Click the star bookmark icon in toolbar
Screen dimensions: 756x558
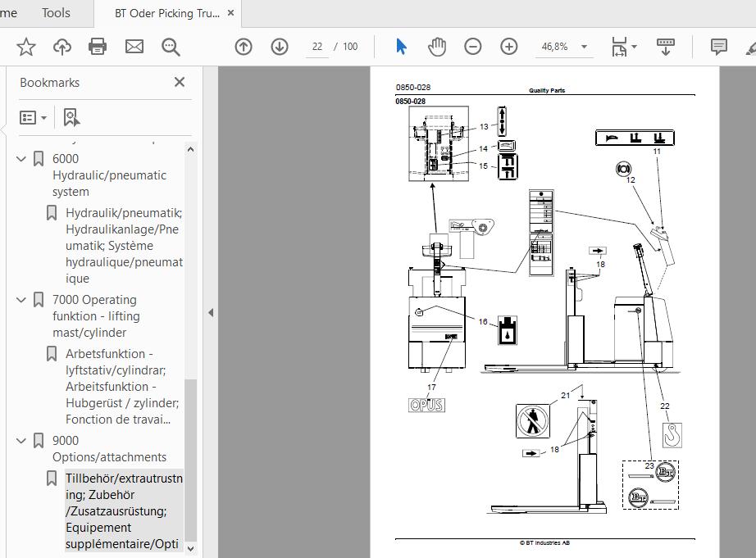(x=26, y=47)
